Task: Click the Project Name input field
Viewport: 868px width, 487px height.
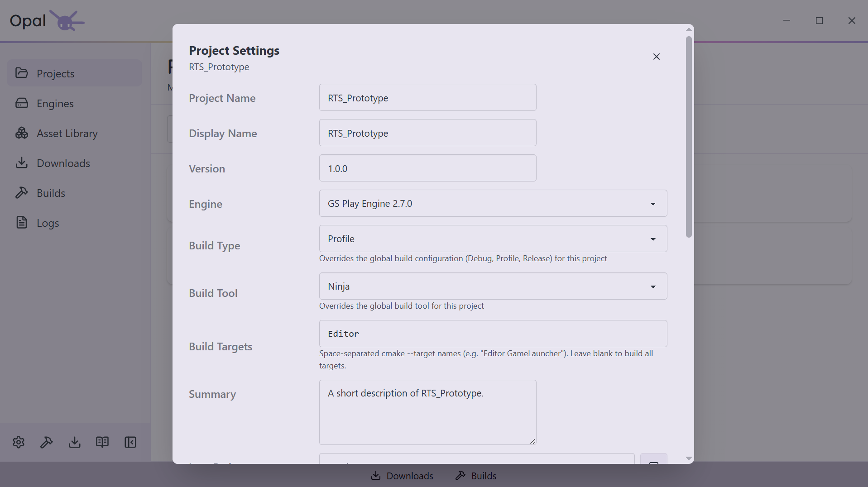Action: point(428,97)
